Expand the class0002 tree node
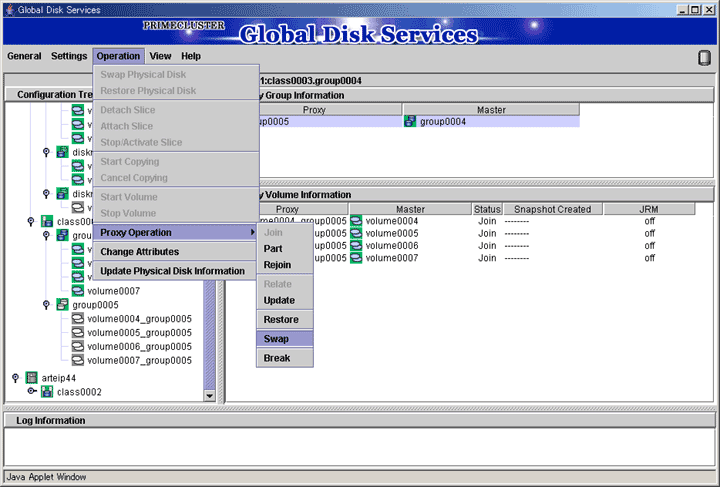The height and width of the screenshot is (487, 720). [x=31, y=391]
